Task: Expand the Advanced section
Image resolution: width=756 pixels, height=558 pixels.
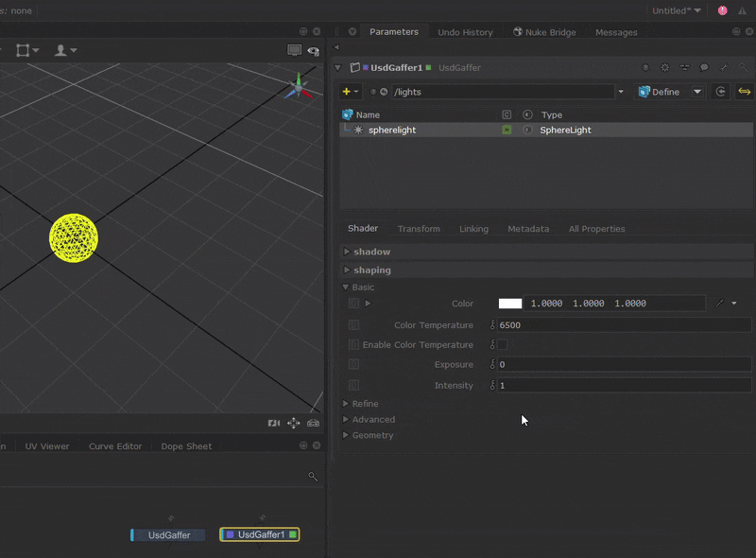Action: (x=373, y=419)
